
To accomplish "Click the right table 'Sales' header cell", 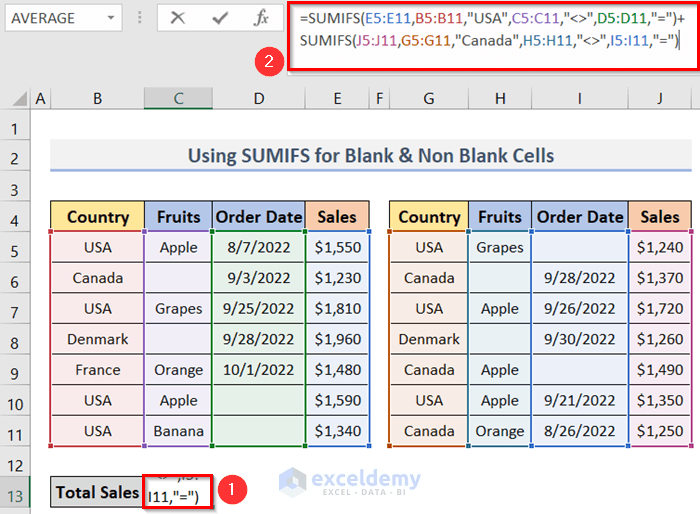I will click(660, 217).
